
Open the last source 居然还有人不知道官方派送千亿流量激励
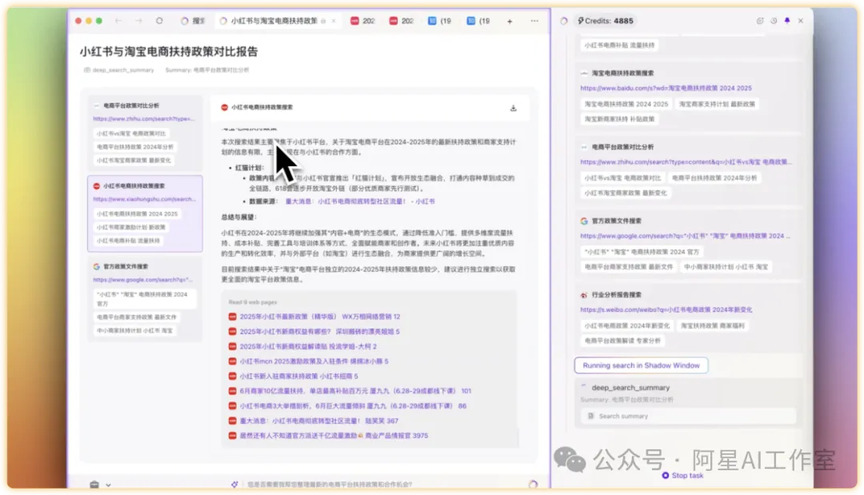coord(333,435)
